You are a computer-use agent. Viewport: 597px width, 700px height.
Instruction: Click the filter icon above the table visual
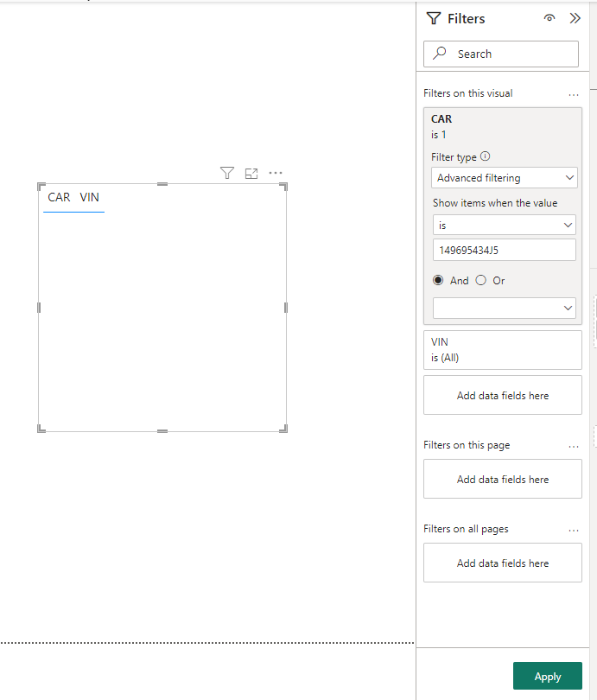227,173
